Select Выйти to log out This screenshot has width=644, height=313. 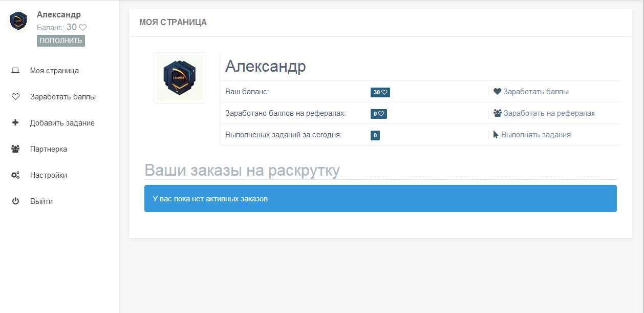coord(41,201)
